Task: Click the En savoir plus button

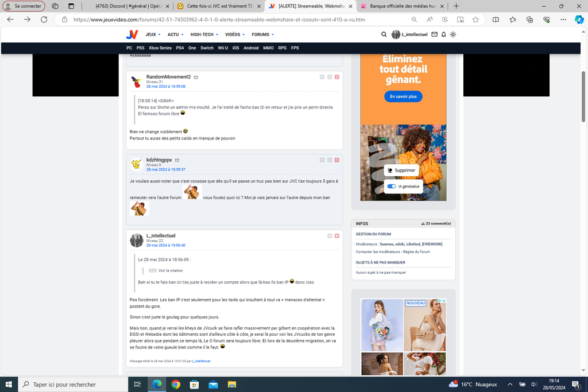Action: coord(403,96)
